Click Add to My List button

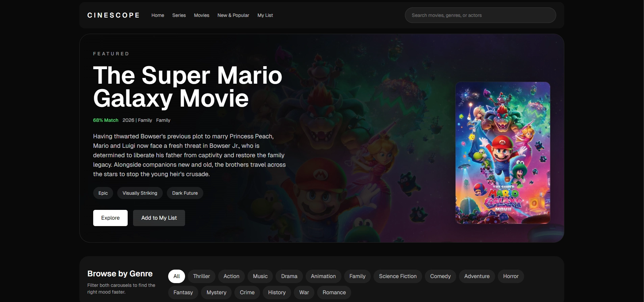pos(159,218)
